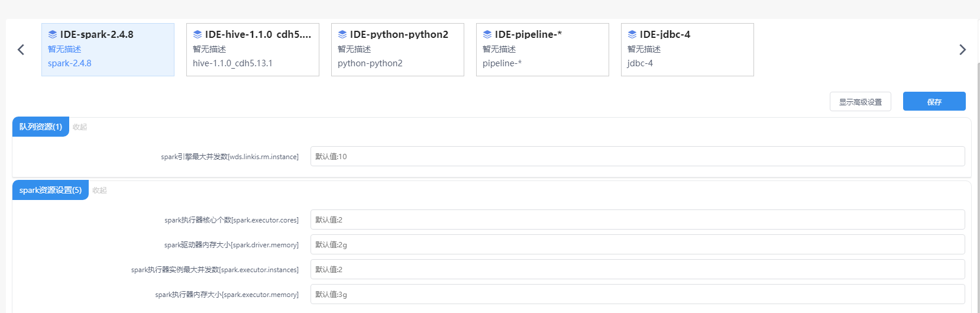The height and width of the screenshot is (313, 980).
Task: Click the IDE-jdbc-4 stack icon
Action: click(x=632, y=34)
